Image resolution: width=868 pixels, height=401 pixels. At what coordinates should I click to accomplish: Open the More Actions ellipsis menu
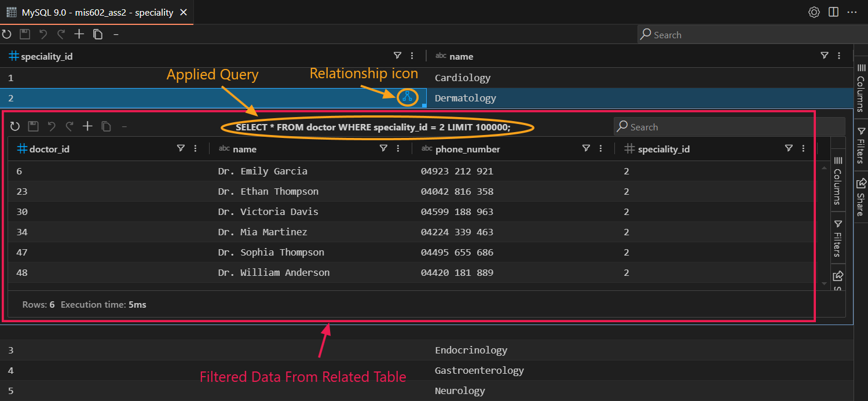852,12
